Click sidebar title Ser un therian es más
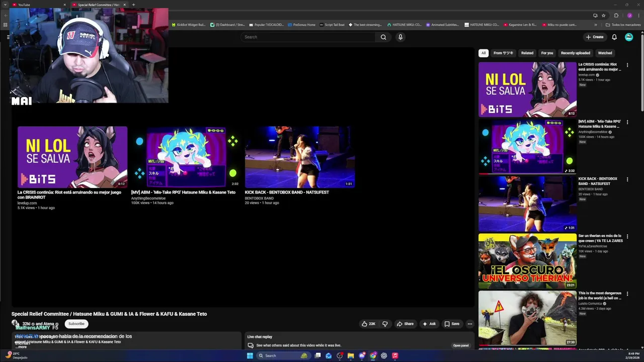Viewport: 644px width, 362px height. [600, 238]
